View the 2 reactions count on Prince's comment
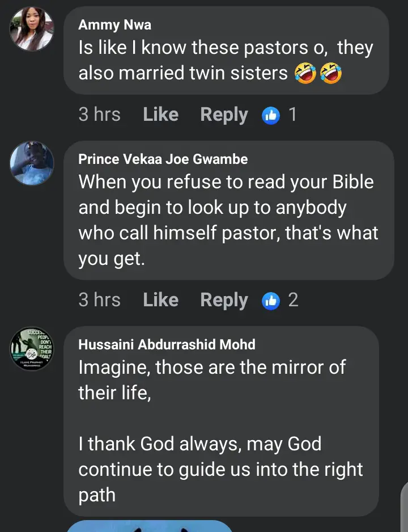 pyautogui.click(x=292, y=299)
